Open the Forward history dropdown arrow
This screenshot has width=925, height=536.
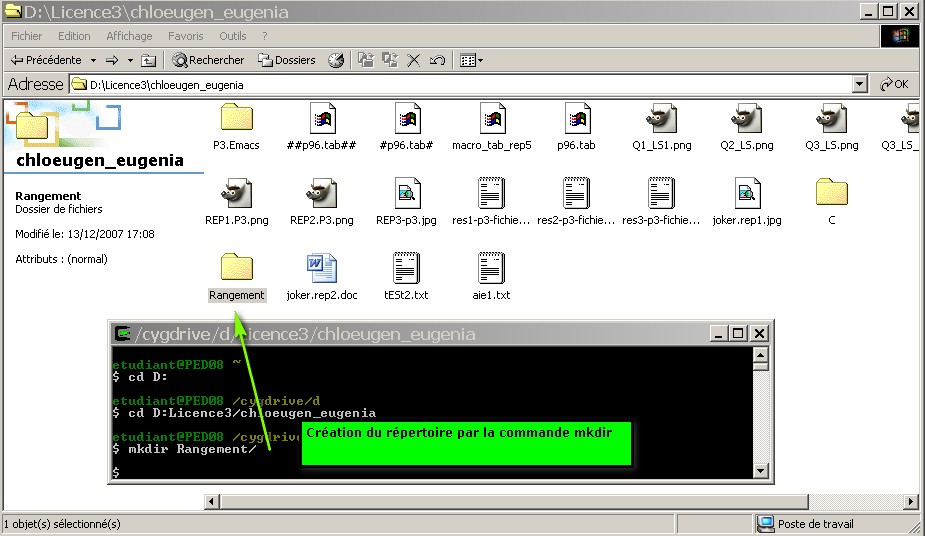coord(130,60)
